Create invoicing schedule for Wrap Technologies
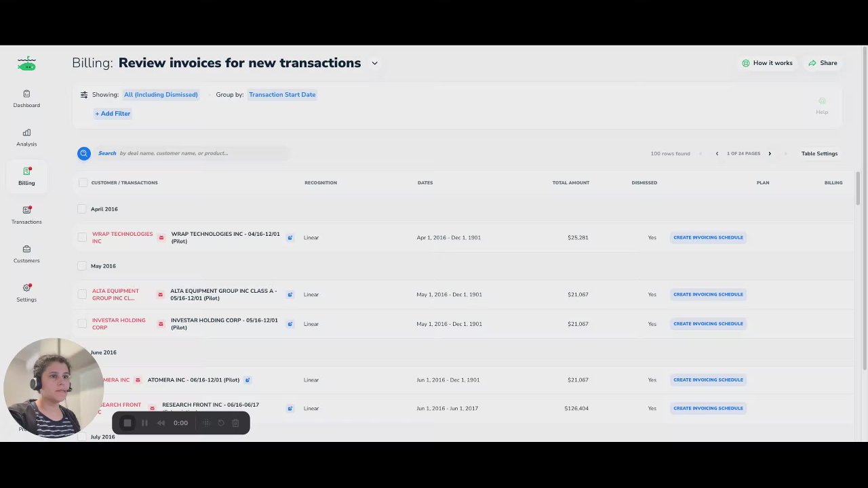 tap(708, 238)
